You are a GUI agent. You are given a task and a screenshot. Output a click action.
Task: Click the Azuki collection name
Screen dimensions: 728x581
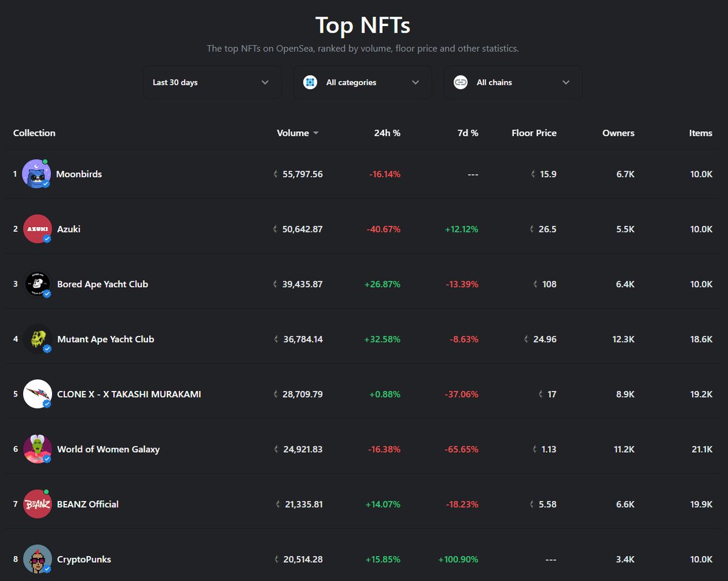[69, 229]
